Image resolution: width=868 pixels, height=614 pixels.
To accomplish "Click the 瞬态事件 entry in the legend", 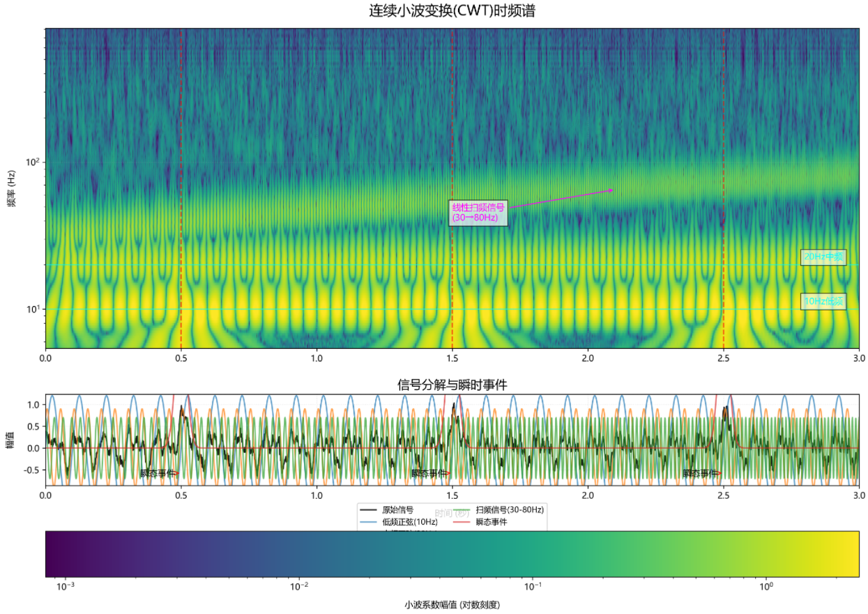I will [x=480, y=521].
